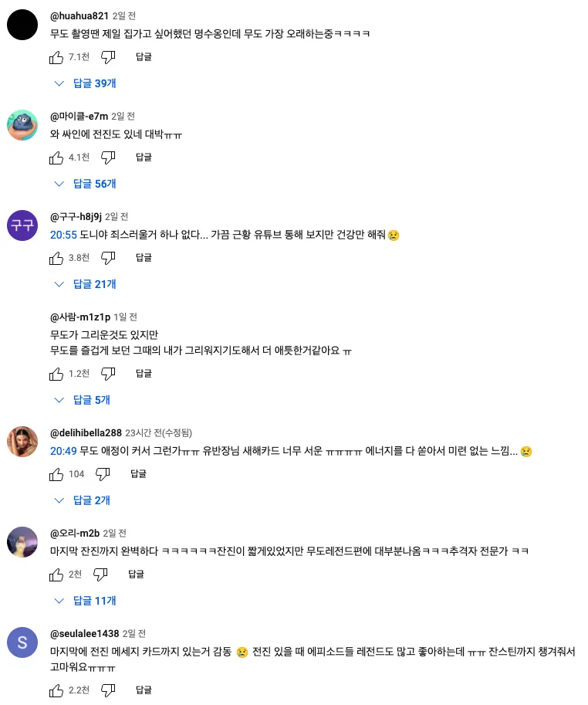Reply to @huahua821 using the 답글 button
588x705 pixels.
tap(144, 56)
